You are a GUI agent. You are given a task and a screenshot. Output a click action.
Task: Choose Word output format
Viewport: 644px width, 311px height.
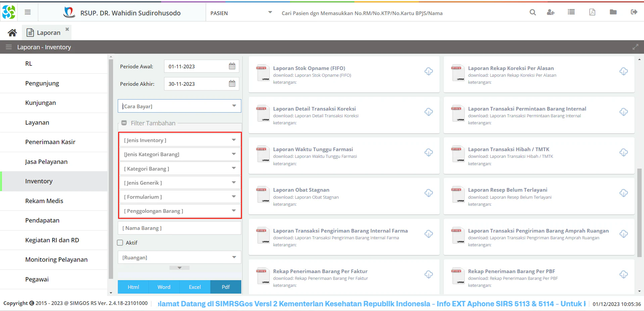(164, 287)
